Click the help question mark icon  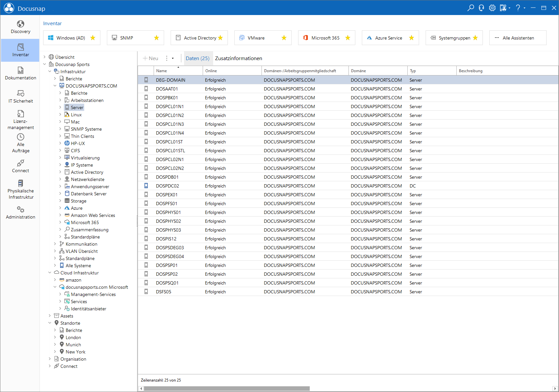(x=518, y=8)
